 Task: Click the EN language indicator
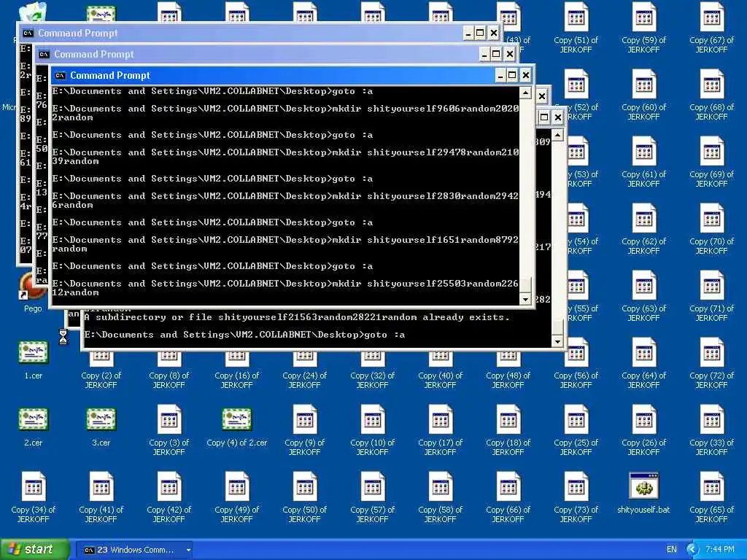point(672,550)
